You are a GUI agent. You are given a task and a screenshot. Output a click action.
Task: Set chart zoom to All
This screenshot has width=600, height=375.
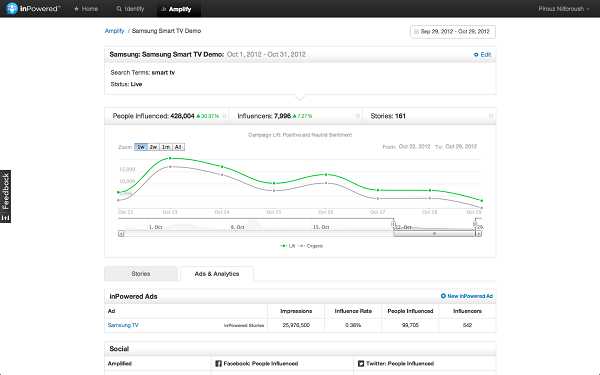click(x=178, y=147)
